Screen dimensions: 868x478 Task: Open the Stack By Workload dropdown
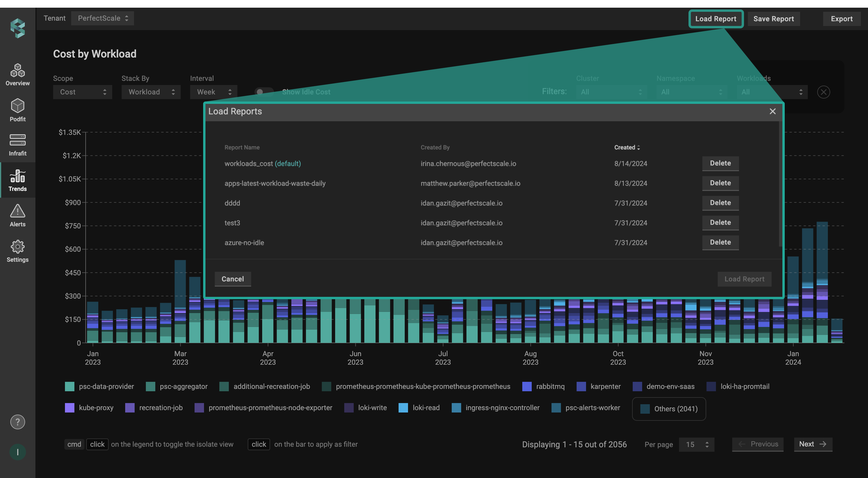pos(151,92)
